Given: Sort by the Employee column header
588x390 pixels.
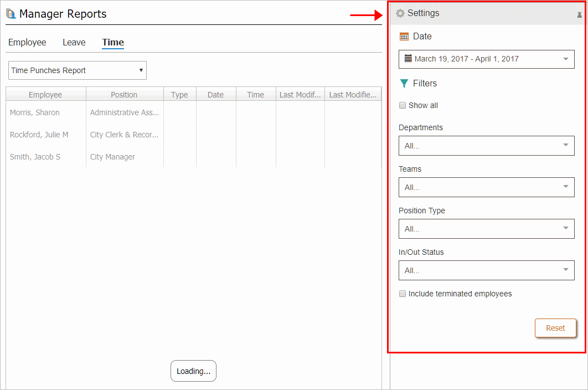Looking at the screenshot, I should click(45, 95).
